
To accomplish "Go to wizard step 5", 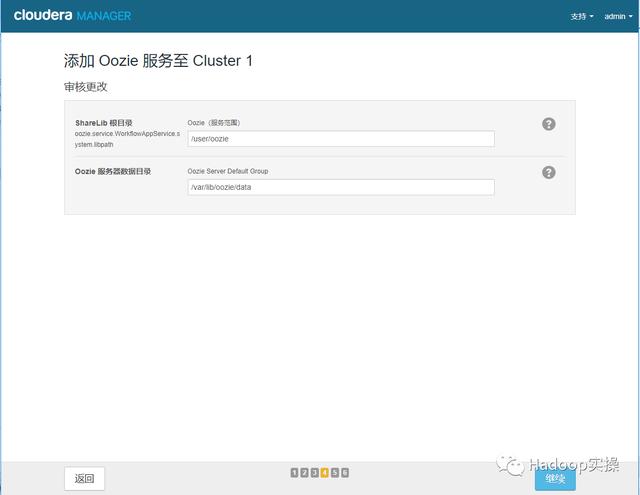I will [335, 473].
